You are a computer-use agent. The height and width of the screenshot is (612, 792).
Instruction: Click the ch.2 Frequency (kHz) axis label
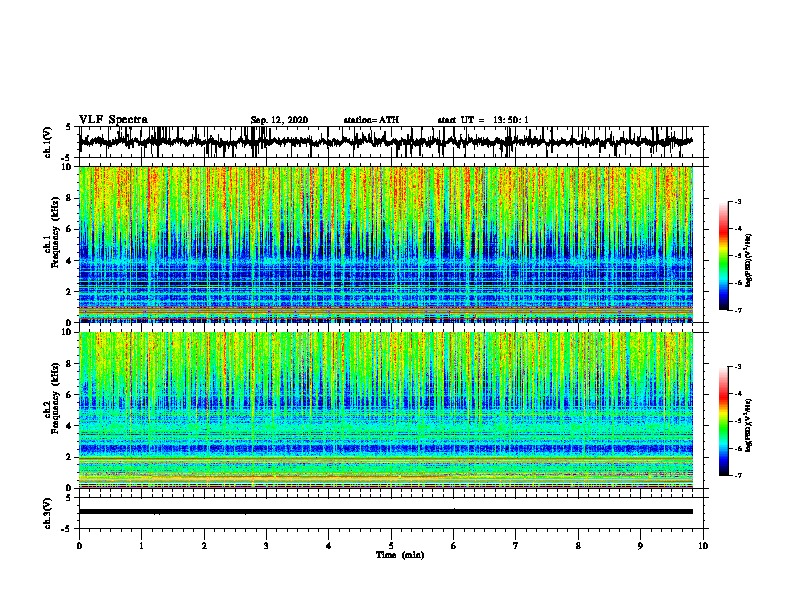(52, 398)
